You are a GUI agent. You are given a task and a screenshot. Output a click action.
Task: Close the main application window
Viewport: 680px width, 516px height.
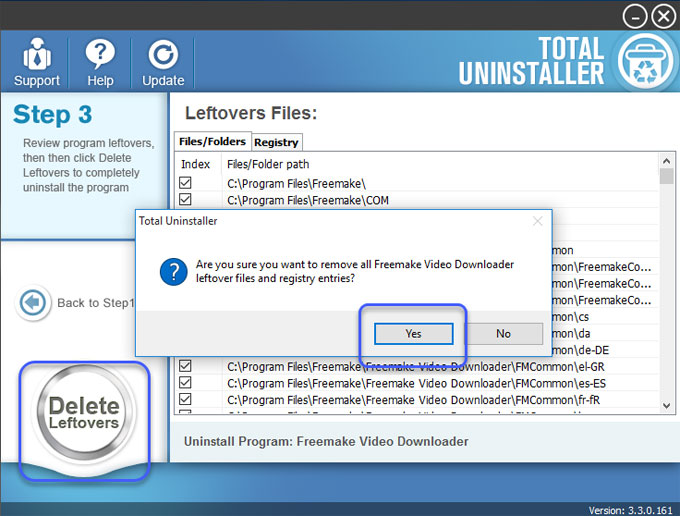tap(664, 16)
